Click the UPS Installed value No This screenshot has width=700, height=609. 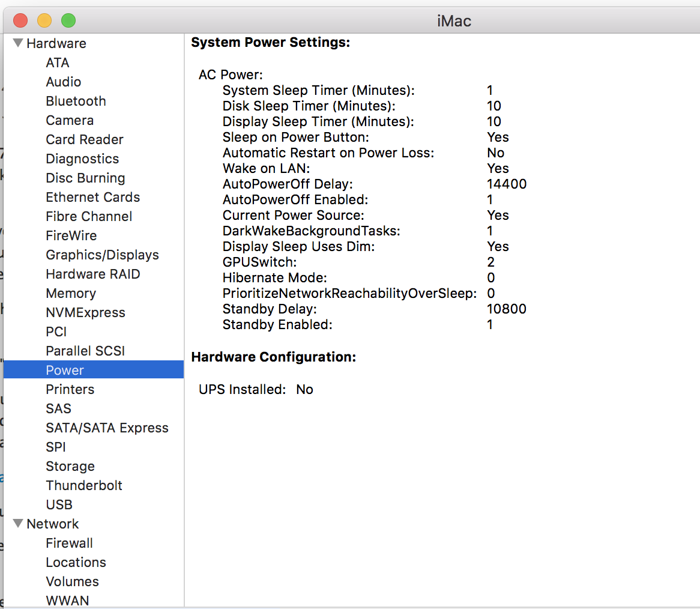point(304,389)
